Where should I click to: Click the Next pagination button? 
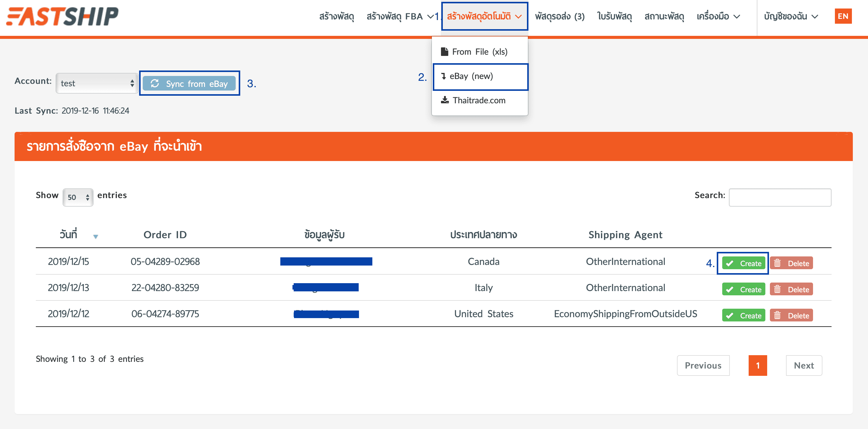804,365
